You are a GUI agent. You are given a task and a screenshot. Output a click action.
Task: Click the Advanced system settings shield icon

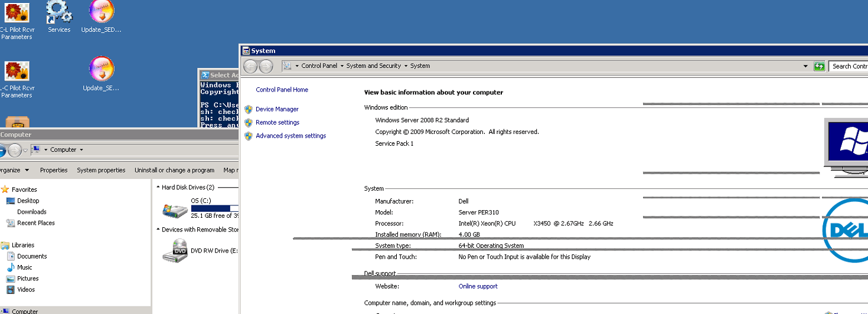point(249,136)
